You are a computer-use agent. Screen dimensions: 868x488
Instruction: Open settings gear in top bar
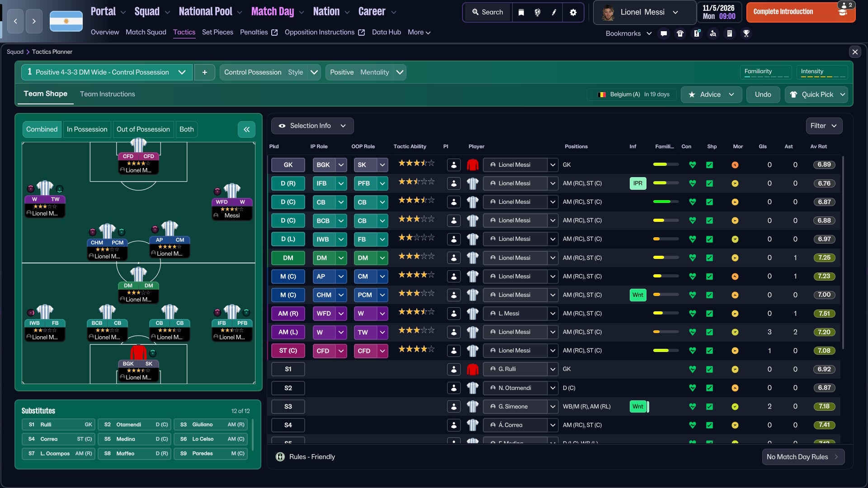click(573, 12)
